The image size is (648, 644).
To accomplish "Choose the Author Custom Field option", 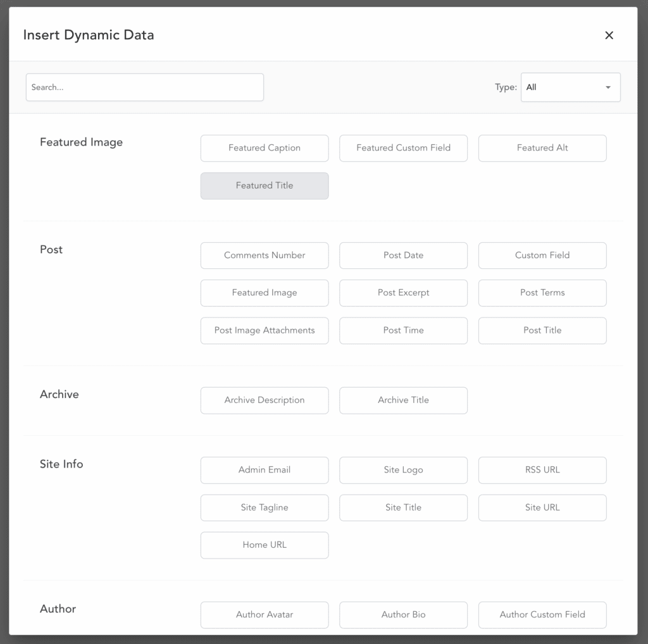I will (x=542, y=615).
